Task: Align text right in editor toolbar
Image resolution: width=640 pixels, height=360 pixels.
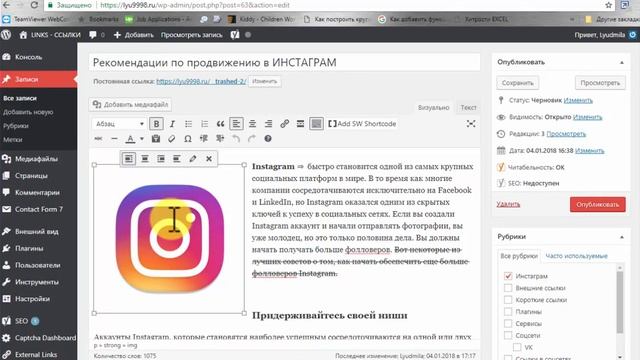Action: click(268, 124)
